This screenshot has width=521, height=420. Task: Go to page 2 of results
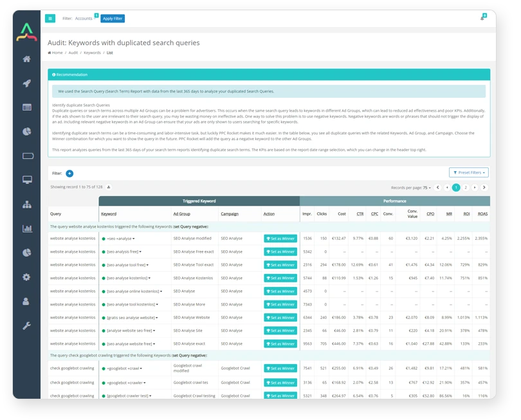pos(466,187)
